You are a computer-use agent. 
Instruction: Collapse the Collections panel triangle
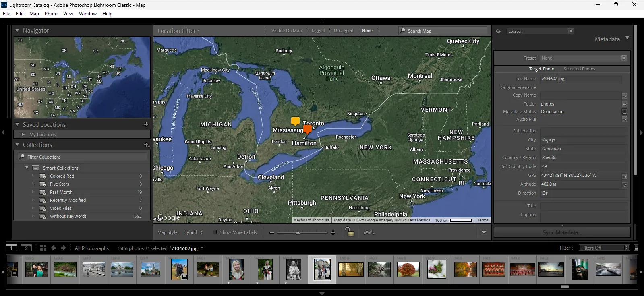pyautogui.click(x=17, y=145)
